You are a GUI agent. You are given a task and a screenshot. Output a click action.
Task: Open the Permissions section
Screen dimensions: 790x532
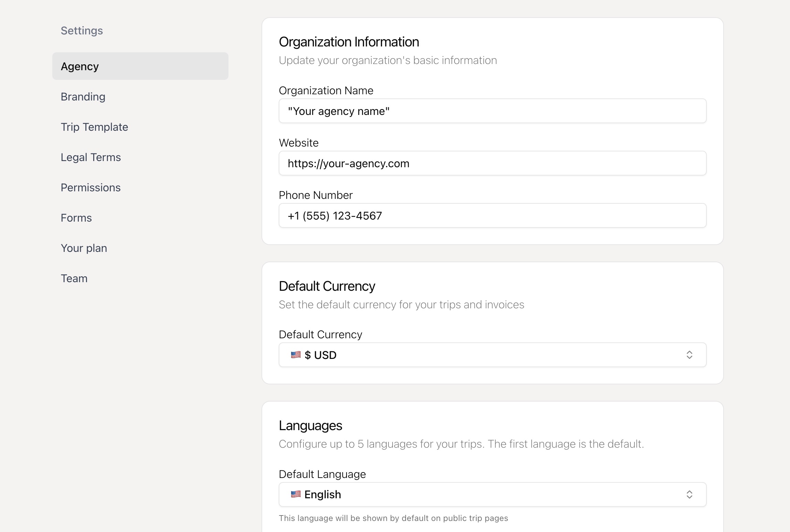[x=90, y=188]
